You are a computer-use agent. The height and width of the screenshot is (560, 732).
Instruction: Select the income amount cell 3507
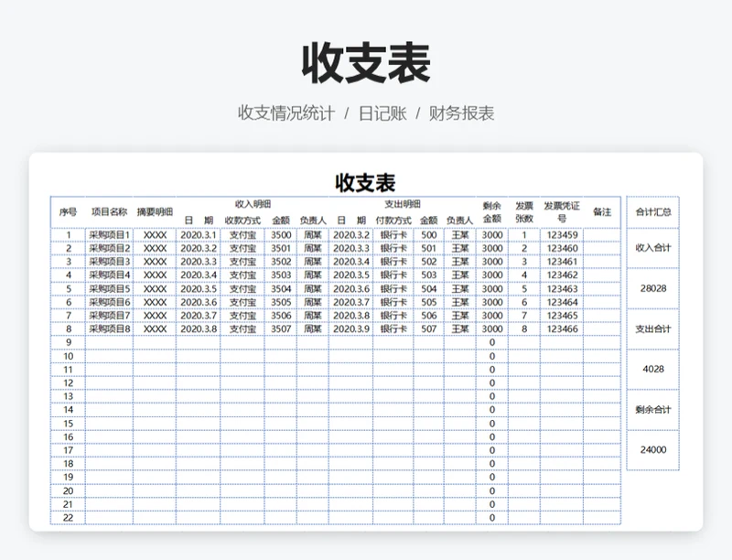tap(281, 329)
